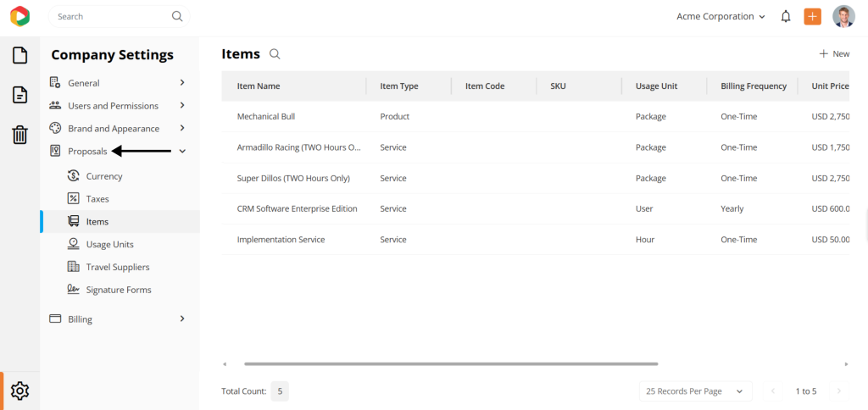Sort by Billing Frequency column header
868x410 pixels.
point(754,86)
